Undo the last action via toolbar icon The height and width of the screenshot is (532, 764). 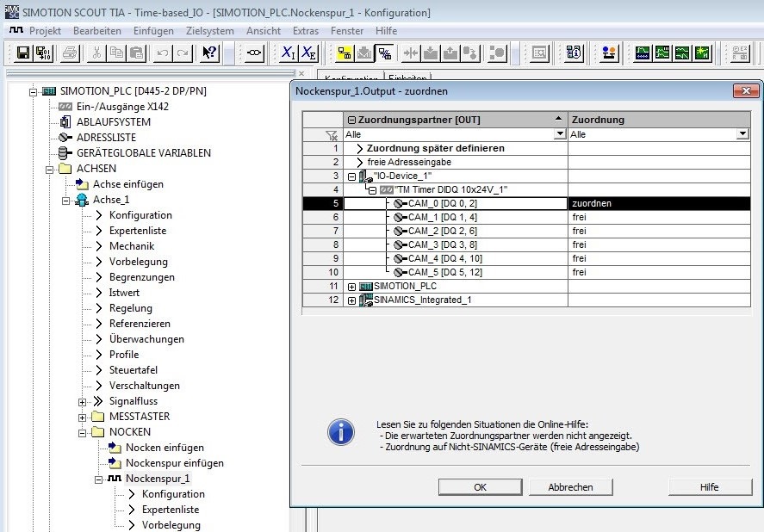click(x=162, y=54)
